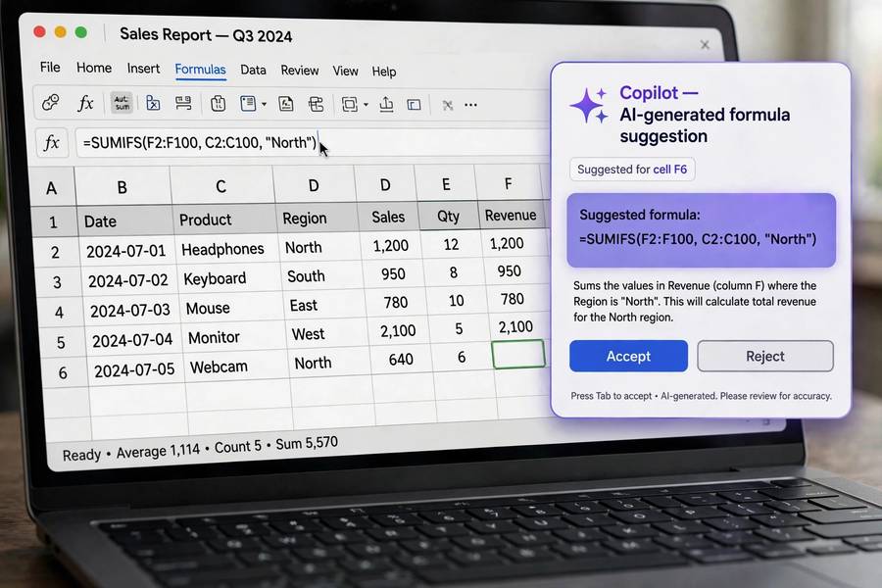Image resolution: width=882 pixels, height=588 pixels.
Task: Expand the dropdown arrow next to list icon
Action: tap(264, 104)
